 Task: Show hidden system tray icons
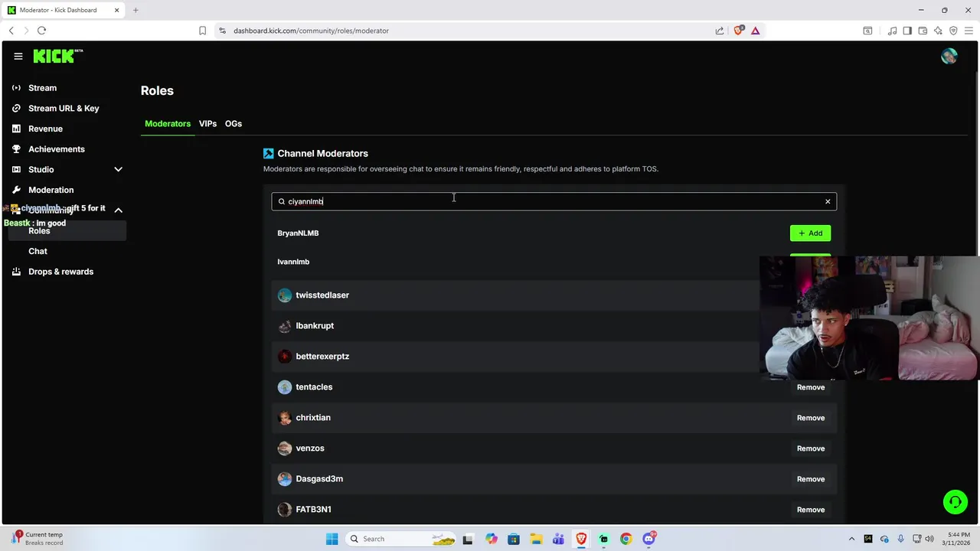851,539
